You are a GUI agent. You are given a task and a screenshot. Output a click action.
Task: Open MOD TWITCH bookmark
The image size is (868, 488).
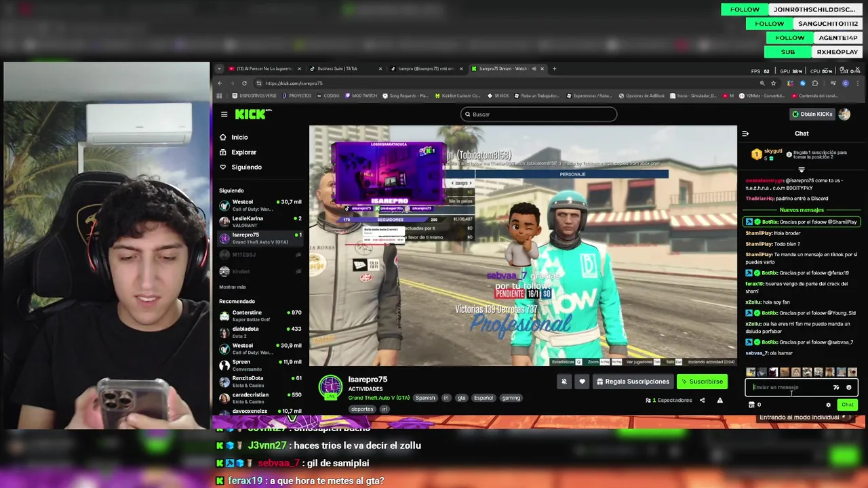361,96
